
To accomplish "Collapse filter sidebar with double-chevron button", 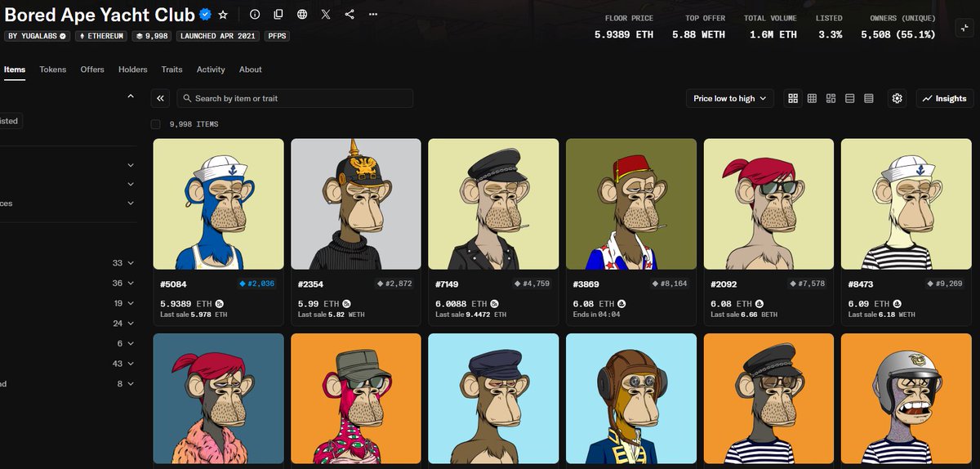I will (161, 98).
